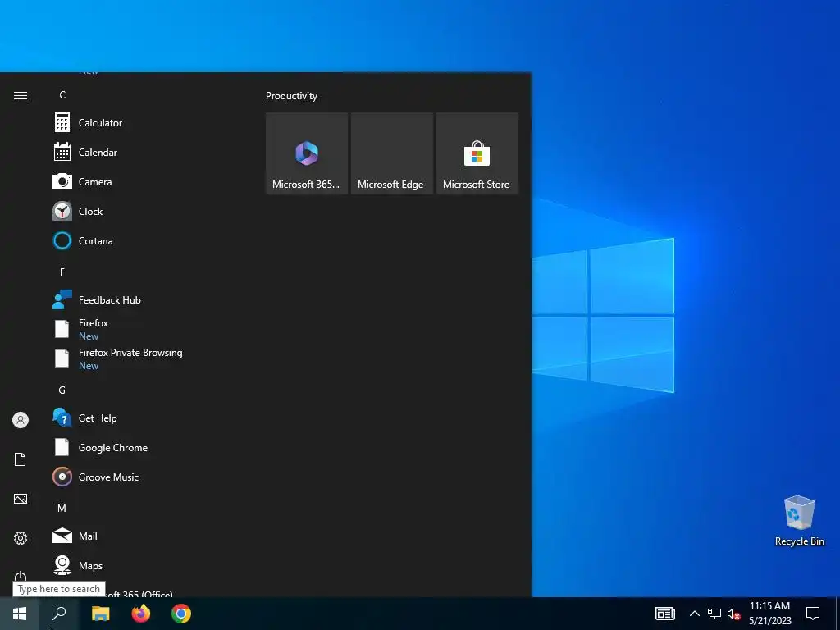This screenshot has width=840, height=630.
Task: Open Groove Music
Action: click(144, 477)
